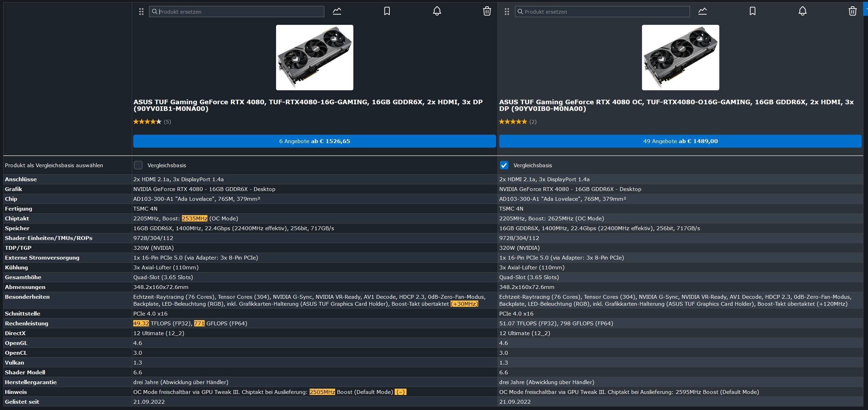Screen dimensions: 868x410
Task: Open '49 Angebote ab € 1489,00' button
Action: click(680, 141)
